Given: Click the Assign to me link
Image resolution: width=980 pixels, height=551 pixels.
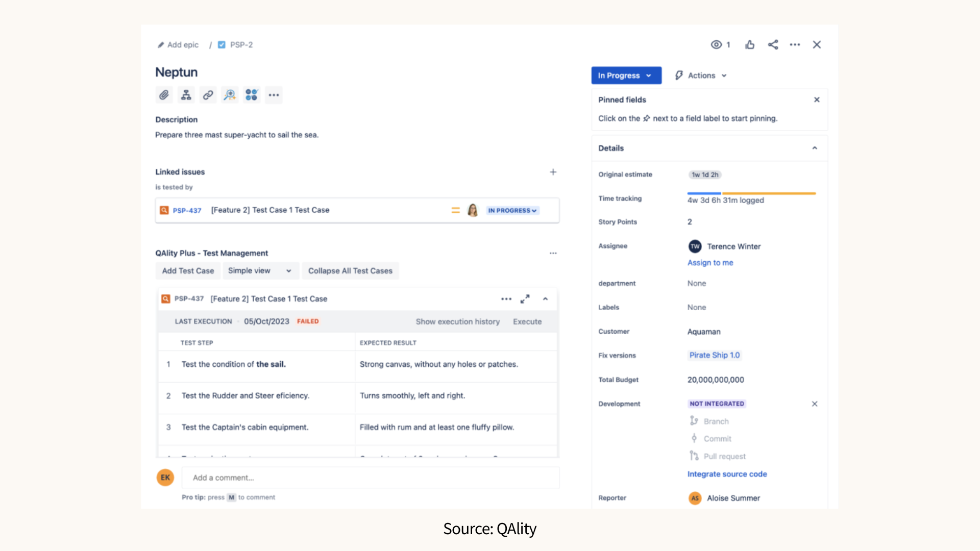Looking at the screenshot, I should pos(710,262).
